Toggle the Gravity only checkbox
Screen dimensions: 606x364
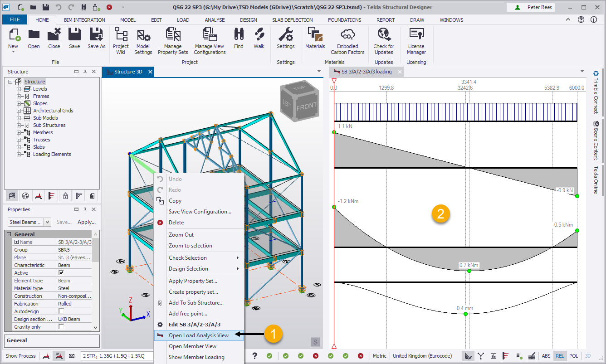pos(62,326)
